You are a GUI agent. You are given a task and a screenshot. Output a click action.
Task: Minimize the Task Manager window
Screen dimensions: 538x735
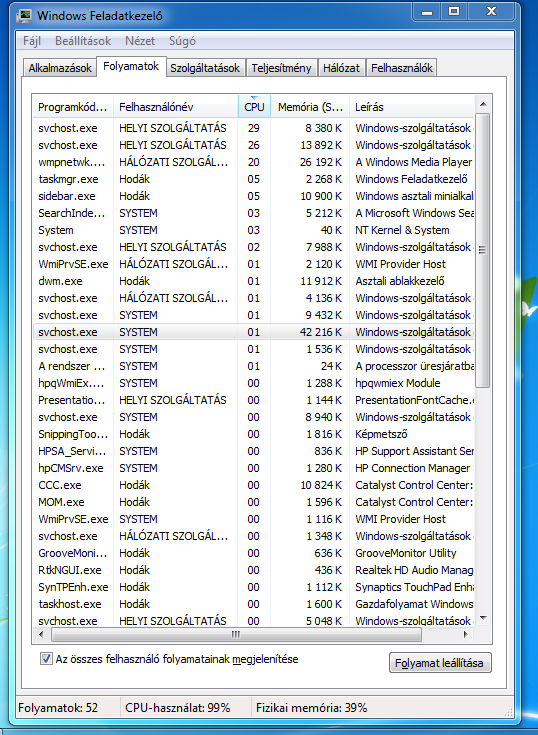click(426, 12)
